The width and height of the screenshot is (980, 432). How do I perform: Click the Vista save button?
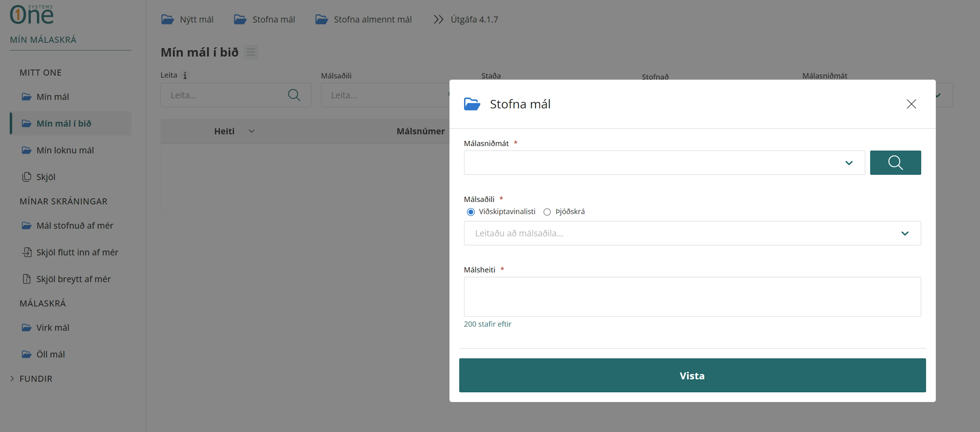pos(692,375)
